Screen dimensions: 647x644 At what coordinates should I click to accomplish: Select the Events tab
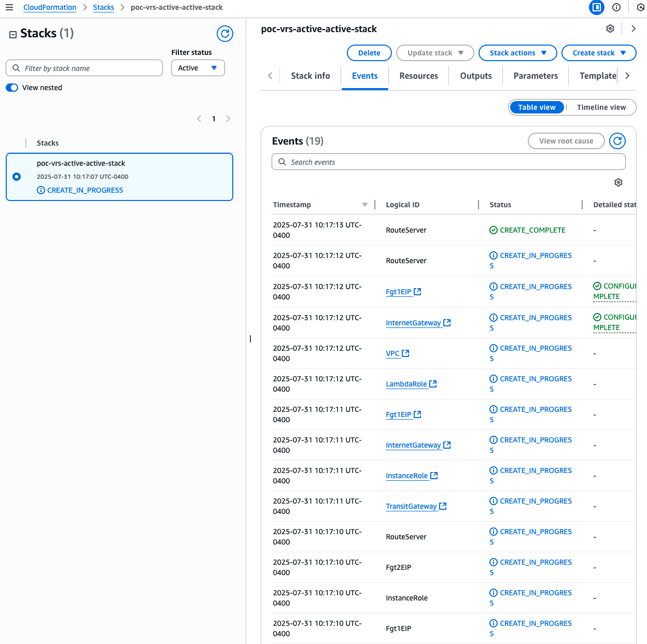point(365,76)
